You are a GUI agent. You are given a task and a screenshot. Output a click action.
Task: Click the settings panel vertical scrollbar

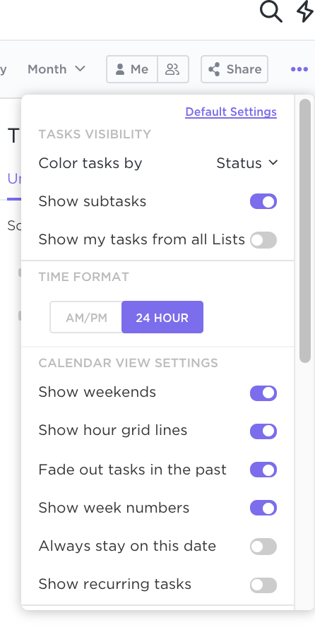pos(305,231)
